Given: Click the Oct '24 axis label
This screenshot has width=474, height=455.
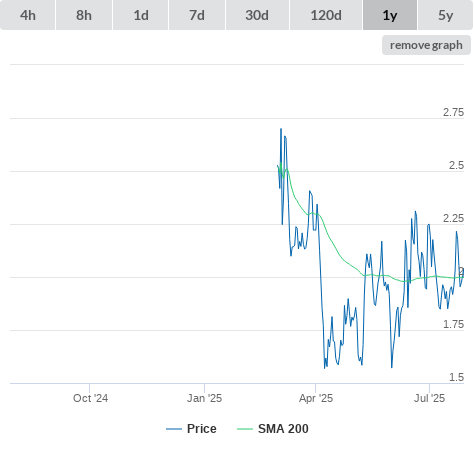Looking at the screenshot, I should (x=90, y=398).
